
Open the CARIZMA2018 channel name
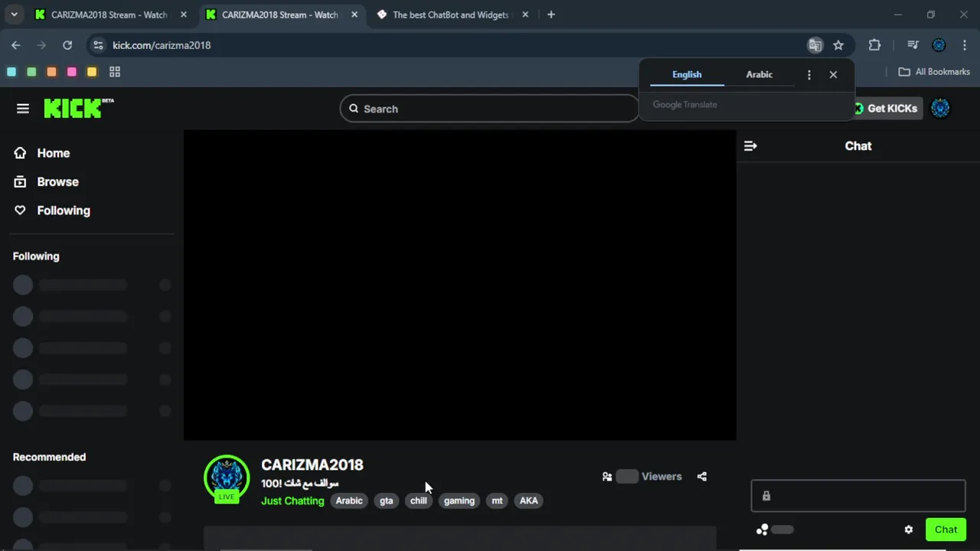click(x=312, y=465)
